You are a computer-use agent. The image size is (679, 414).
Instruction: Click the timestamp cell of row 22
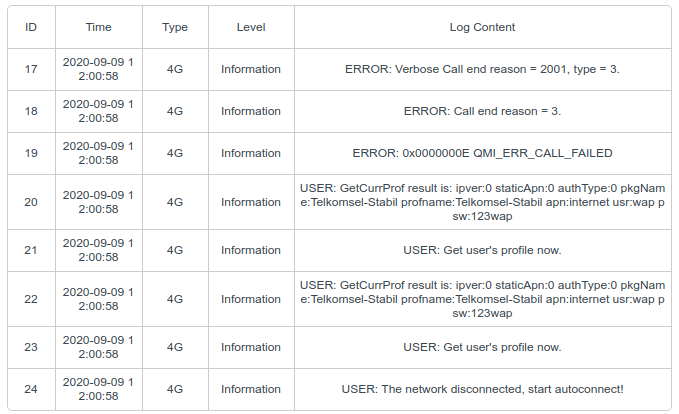click(99, 299)
